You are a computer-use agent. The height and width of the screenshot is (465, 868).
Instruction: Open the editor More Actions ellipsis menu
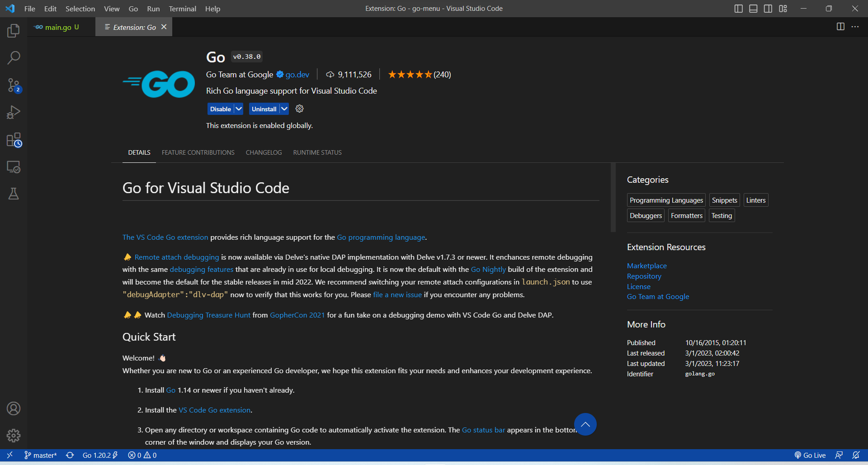tap(855, 27)
